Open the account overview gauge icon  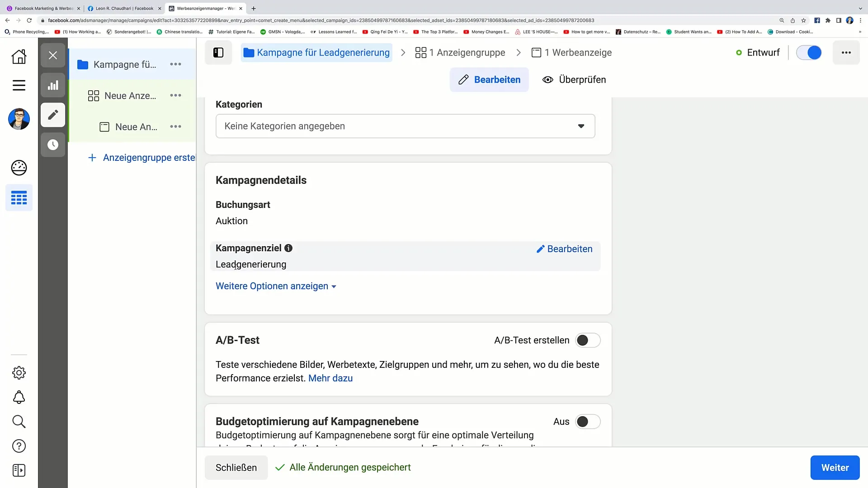tap(19, 168)
